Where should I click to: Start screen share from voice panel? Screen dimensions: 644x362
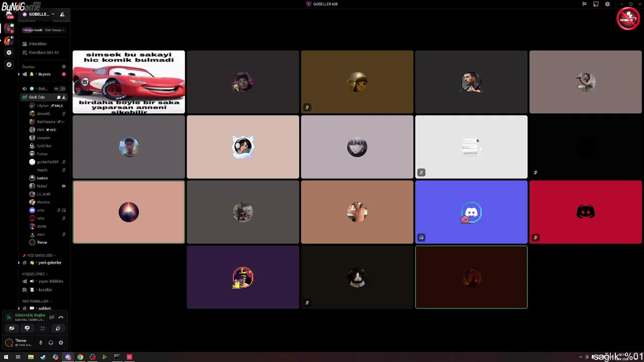27,328
